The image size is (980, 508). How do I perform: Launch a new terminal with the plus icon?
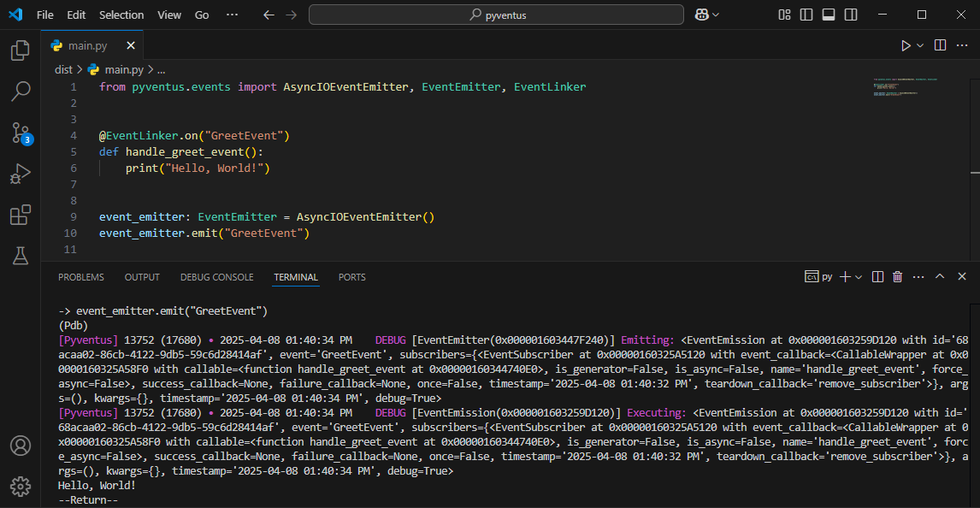843,276
